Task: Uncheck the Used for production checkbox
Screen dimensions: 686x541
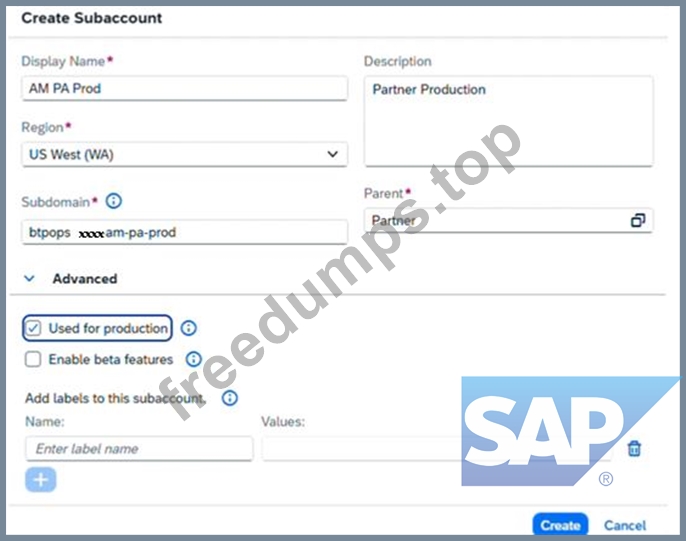Action: click(33, 328)
